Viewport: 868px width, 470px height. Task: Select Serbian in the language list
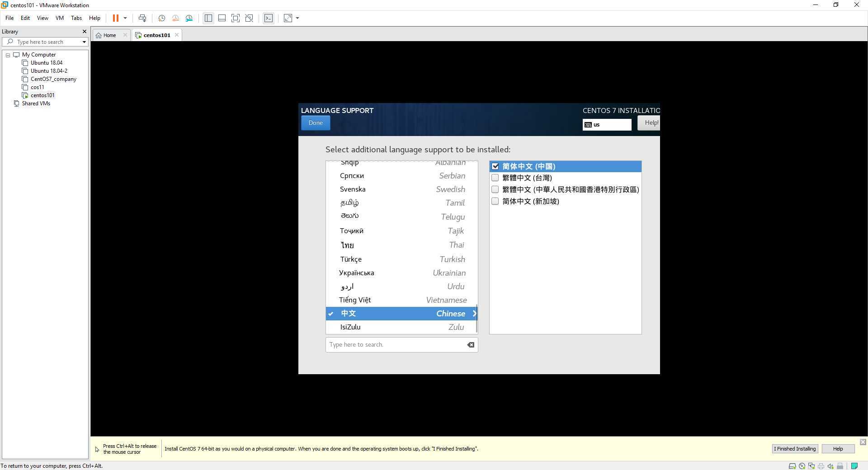[401, 176]
